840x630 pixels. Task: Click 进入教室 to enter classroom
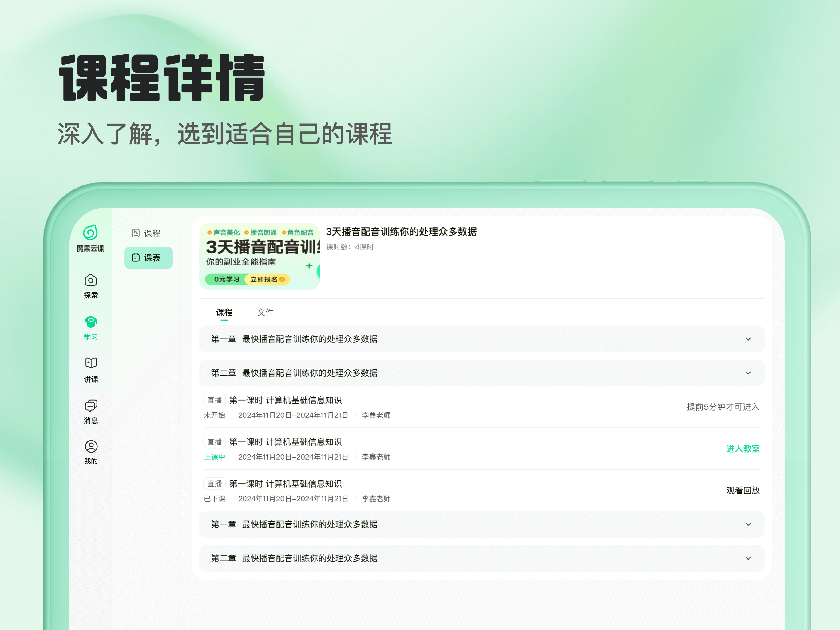pos(743,449)
